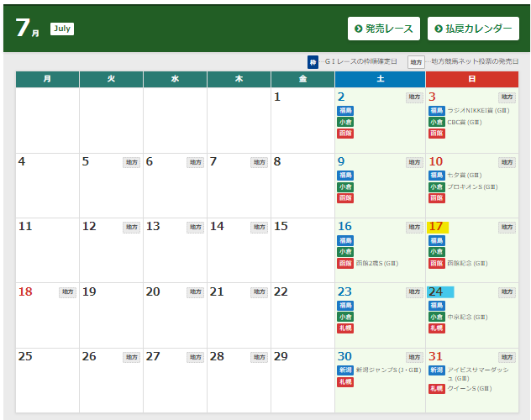The image size is (531, 420).
Task: Select the 福島 badge on July 3
Action: pos(437,111)
